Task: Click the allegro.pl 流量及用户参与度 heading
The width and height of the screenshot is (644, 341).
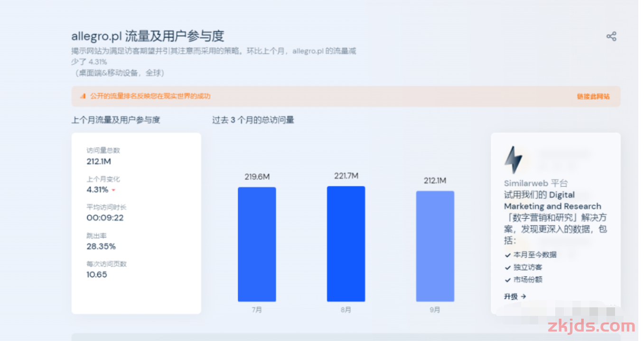Action: (148, 36)
